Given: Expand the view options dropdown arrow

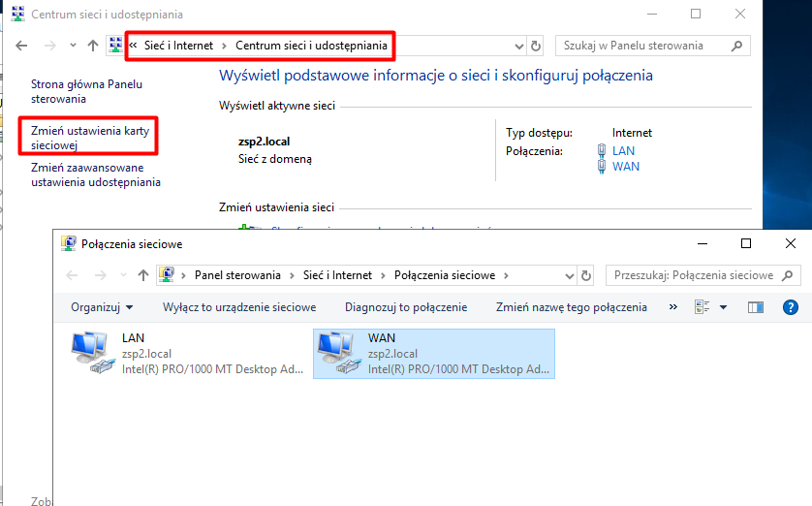Looking at the screenshot, I should click(x=723, y=307).
